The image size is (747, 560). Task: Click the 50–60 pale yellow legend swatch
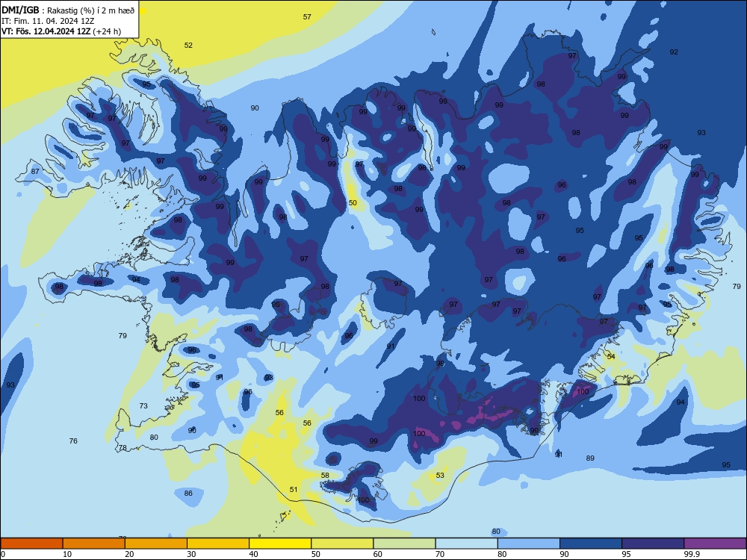(342, 544)
